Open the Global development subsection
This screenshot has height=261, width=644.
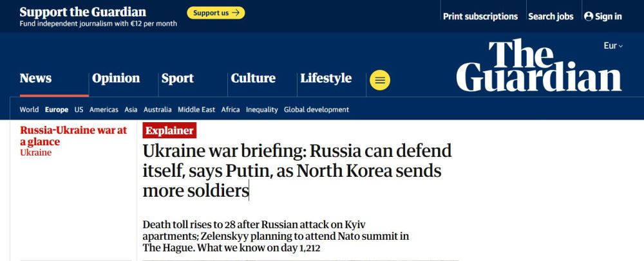316,109
